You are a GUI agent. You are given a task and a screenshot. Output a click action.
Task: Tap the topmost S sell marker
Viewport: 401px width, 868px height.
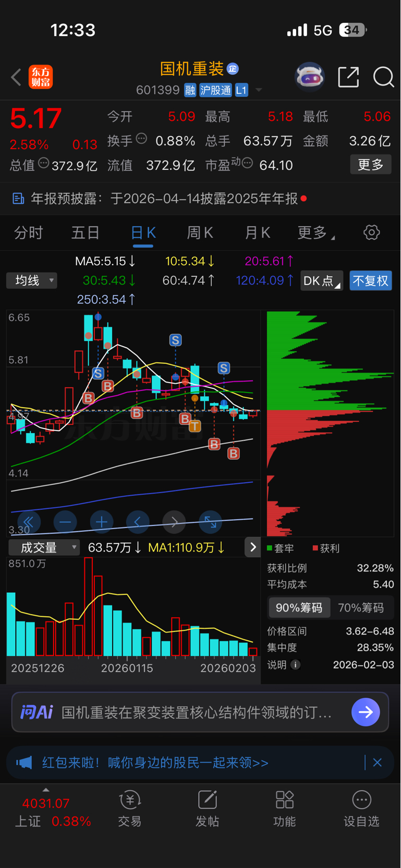(x=175, y=340)
